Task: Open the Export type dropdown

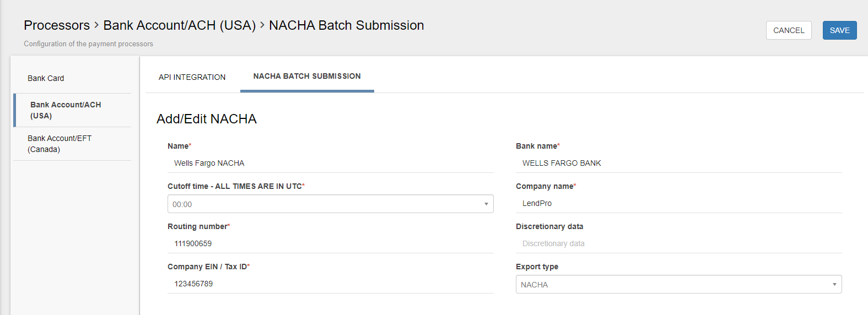Action: [x=679, y=284]
